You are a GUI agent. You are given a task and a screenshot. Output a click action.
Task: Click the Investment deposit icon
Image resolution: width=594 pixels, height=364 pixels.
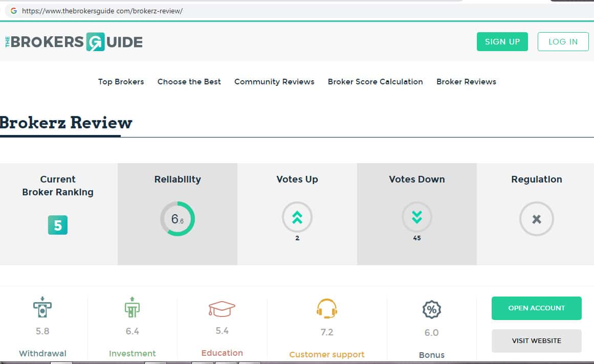[x=132, y=307]
